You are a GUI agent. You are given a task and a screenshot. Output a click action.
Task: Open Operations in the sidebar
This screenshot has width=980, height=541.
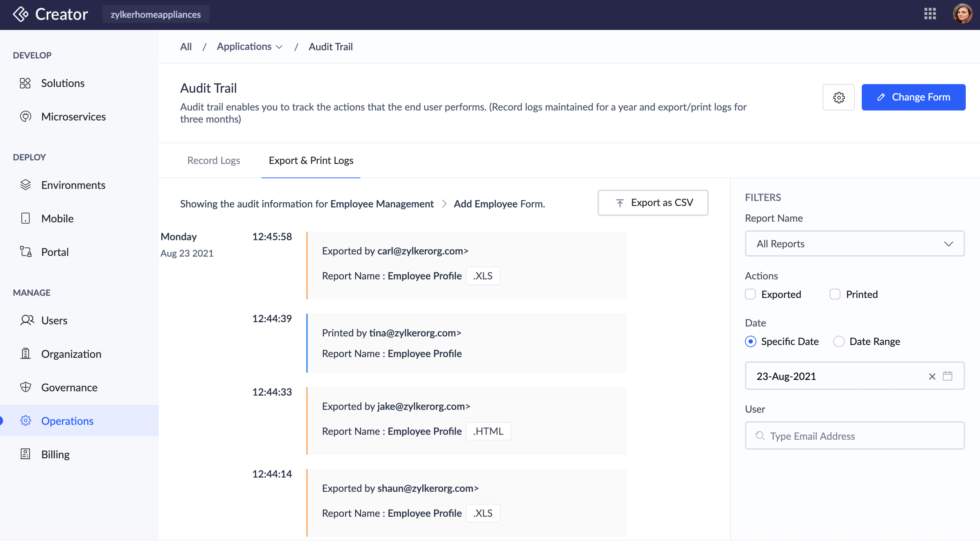tap(79, 421)
